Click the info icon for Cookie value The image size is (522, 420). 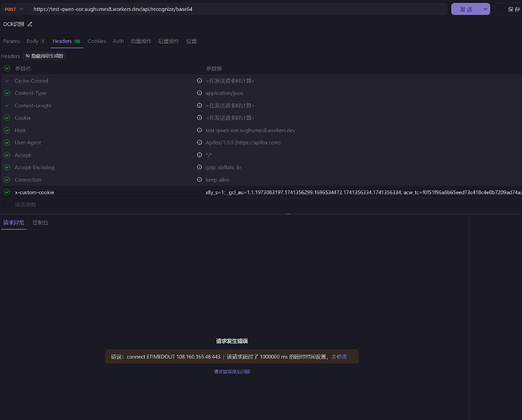point(200,118)
